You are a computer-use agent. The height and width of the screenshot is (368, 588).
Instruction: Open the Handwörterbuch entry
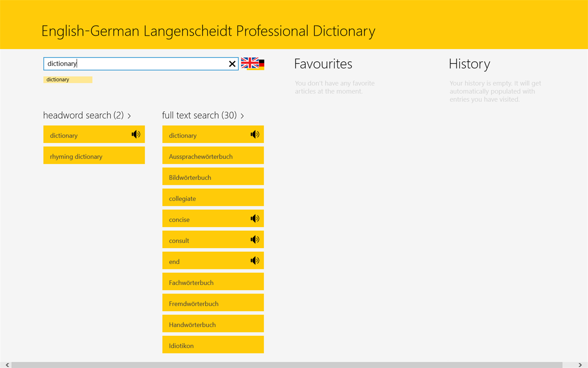tap(213, 323)
